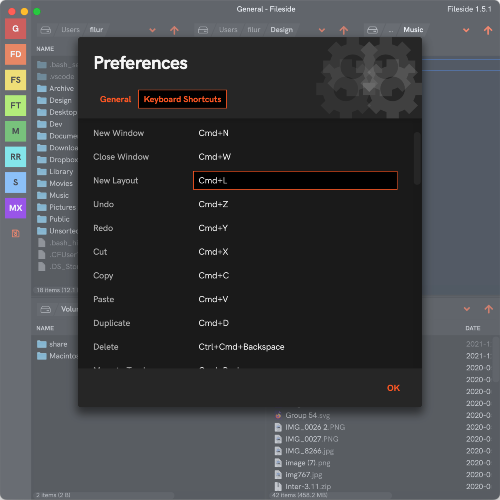Viewport: 500px width, 500px height.
Task: Click the Cut shortcut Cmd+X
Action: click(x=213, y=252)
